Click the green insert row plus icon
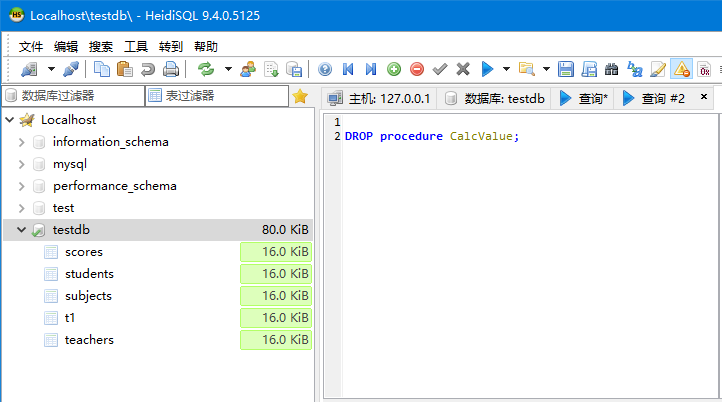Screen dimensions: 722x402 tap(394, 70)
